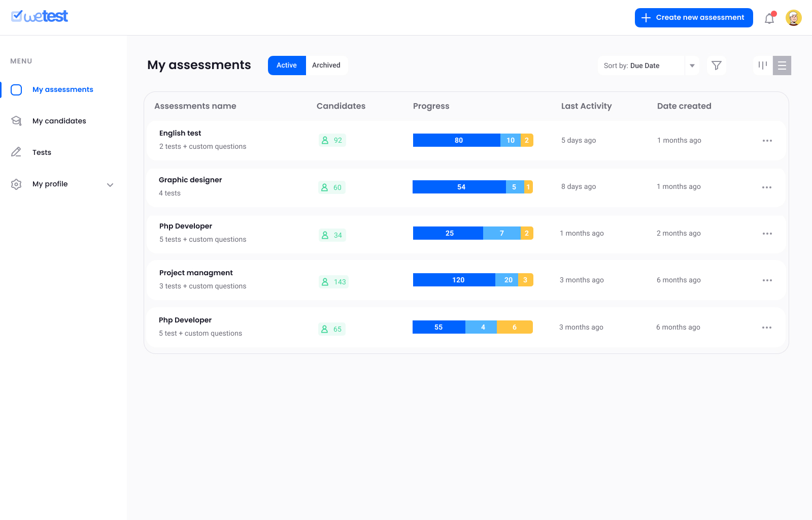
Task: Open the first Php Developer assessment row
Action: [186, 226]
